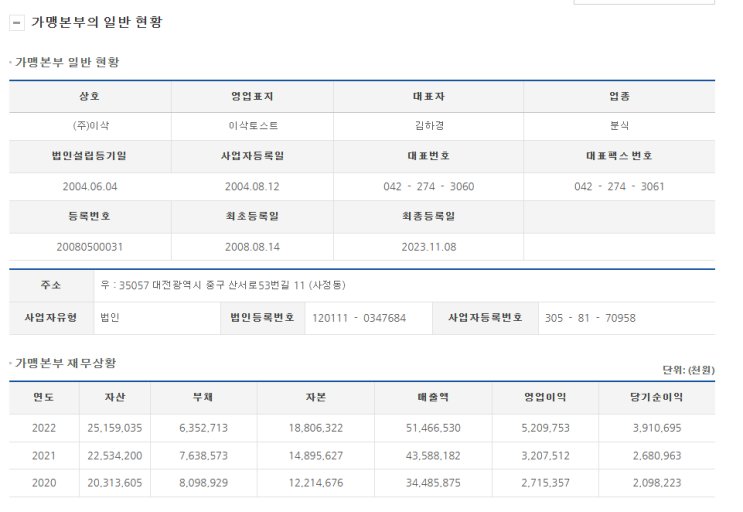This screenshot has height=512, width=743.
Task: Click the 사업자등록번호 label cell
Action: (485, 317)
